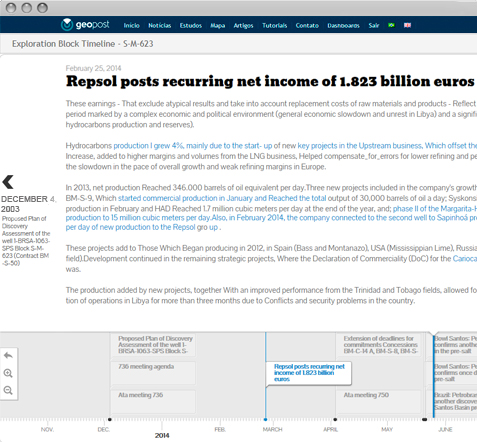Go to previous event with left arrow
477x442 pixels.
point(8,182)
